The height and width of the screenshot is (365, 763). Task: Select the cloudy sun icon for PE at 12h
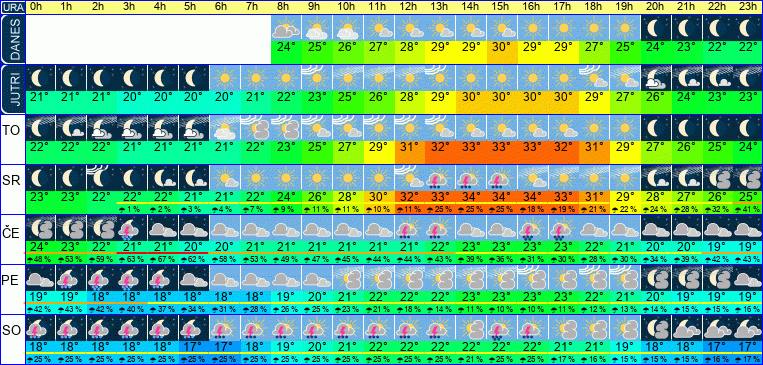click(409, 278)
